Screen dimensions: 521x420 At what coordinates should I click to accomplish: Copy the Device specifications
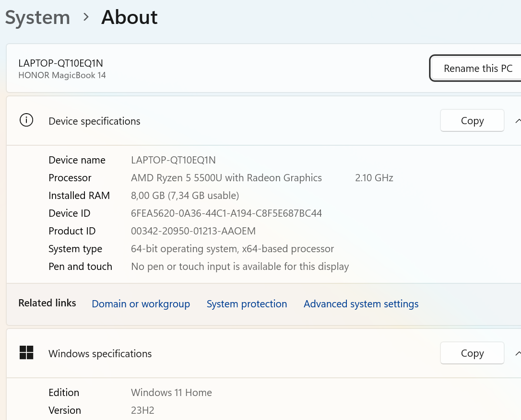point(472,120)
